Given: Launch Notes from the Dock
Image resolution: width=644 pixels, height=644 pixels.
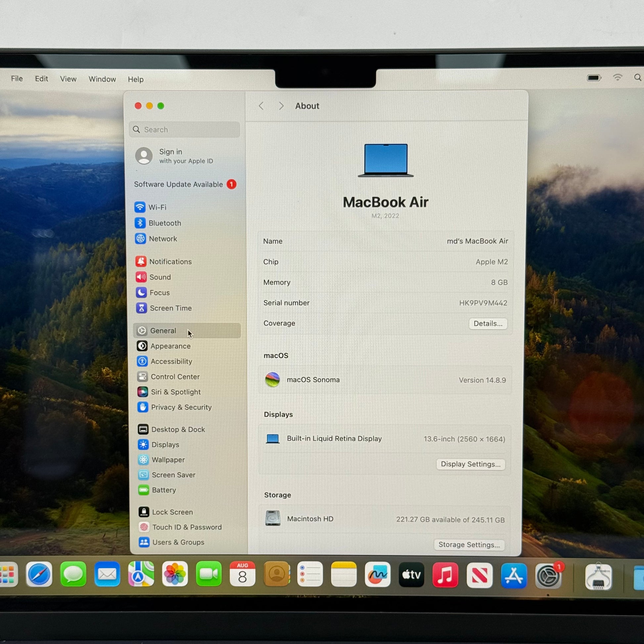Looking at the screenshot, I should coord(344,574).
